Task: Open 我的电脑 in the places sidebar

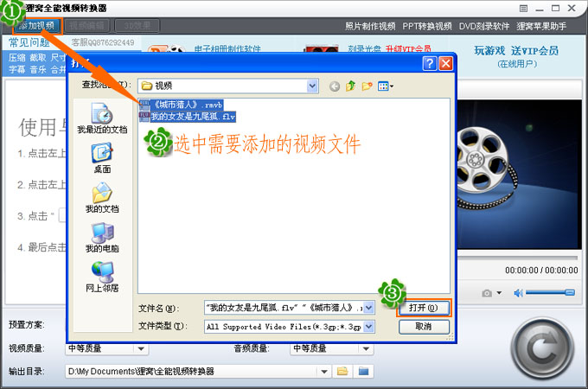Action: (102, 238)
